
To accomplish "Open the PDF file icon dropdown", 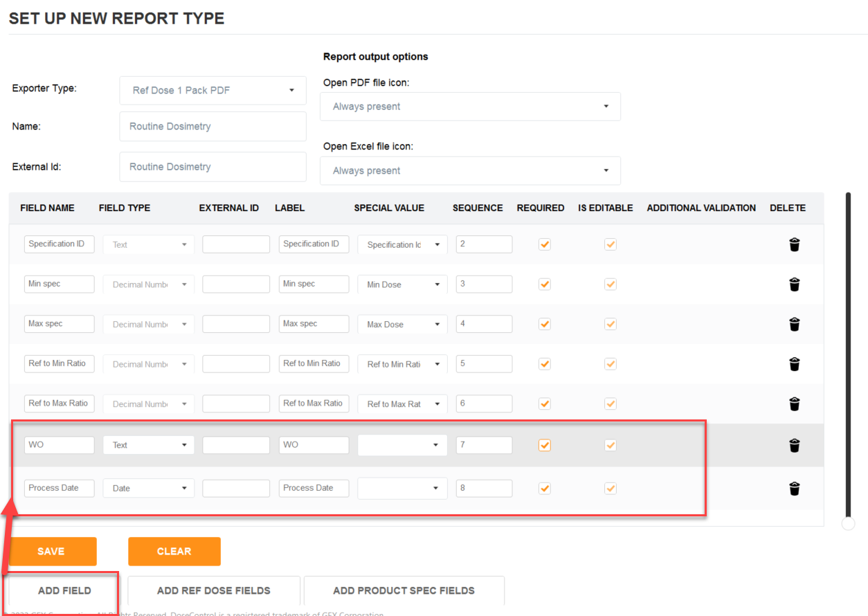I will pyautogui.click(x=470, y=107).
